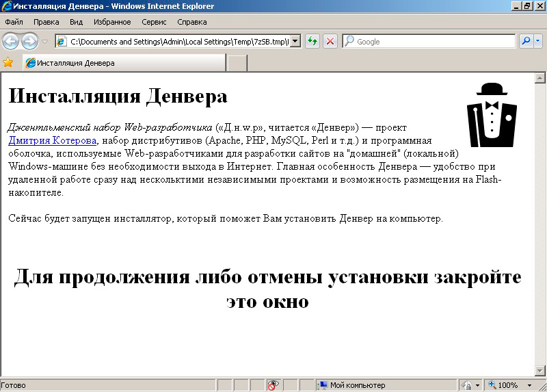Click the privacy report eye icon in status bar

273,385
